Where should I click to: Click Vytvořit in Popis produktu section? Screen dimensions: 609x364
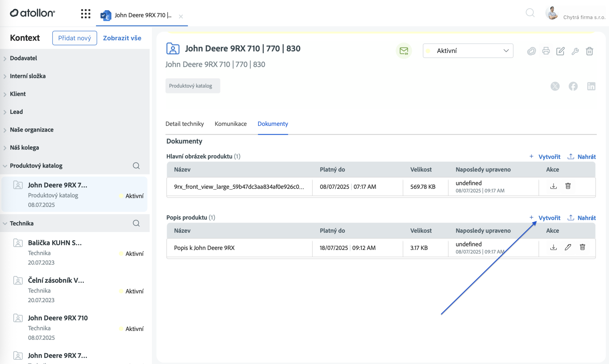click(x=545, y=218)
